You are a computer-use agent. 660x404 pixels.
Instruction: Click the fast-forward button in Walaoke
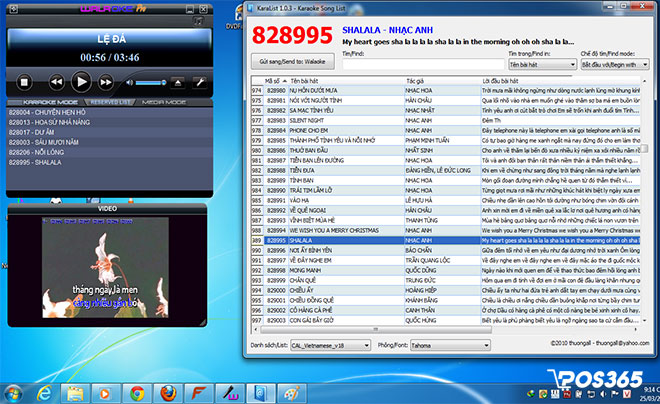pos(106,82)
